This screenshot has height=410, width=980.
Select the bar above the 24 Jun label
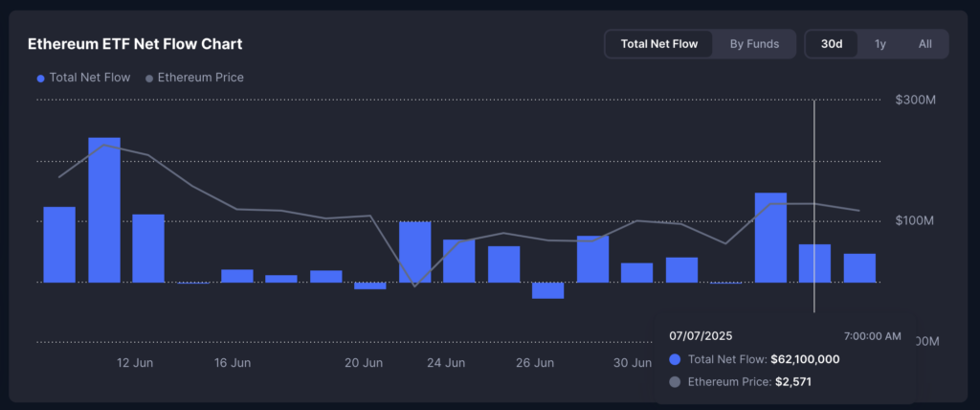458,261
